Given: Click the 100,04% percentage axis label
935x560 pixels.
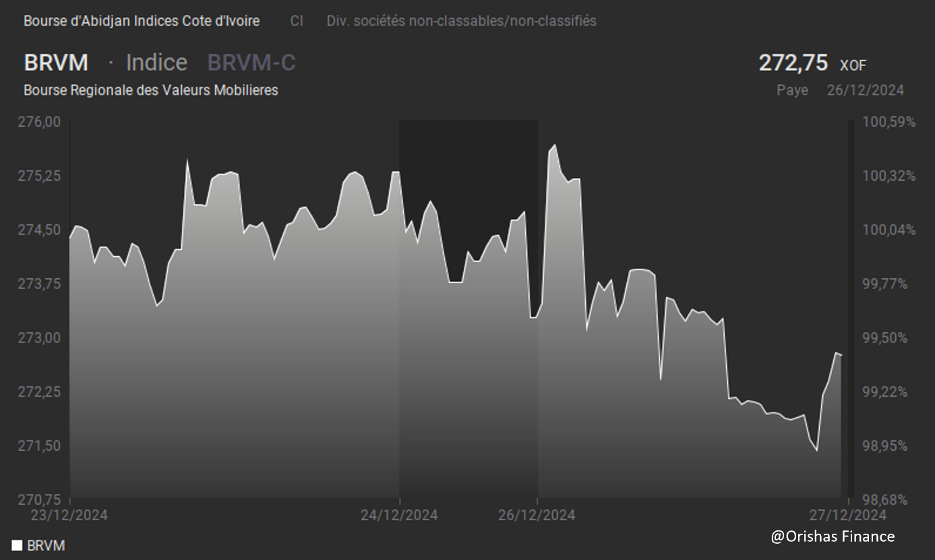Looking at the screenshot, I should click(889, 230).
